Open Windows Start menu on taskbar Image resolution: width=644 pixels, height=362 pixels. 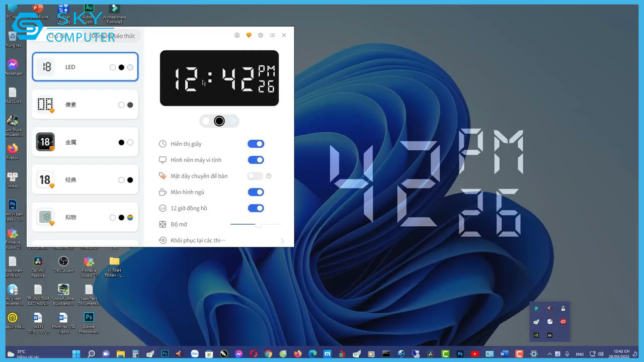[76, 354]
